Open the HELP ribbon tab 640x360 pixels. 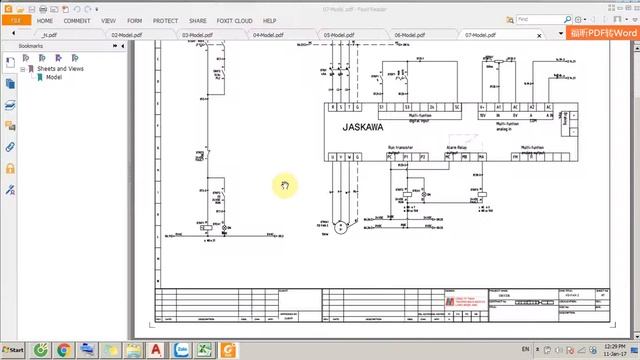pos(269,20)
